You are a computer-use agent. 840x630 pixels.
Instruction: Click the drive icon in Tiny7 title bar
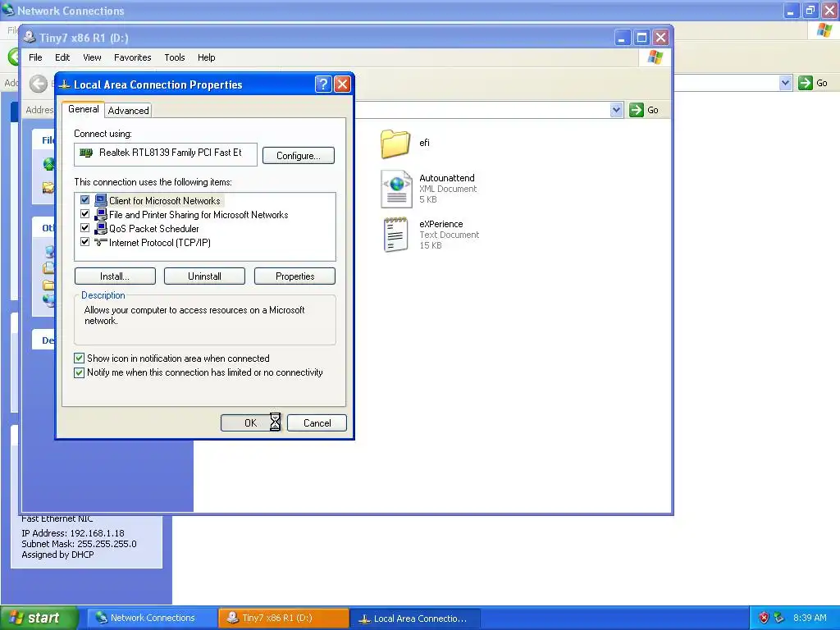pyautogui.click(x=30, y=38)
